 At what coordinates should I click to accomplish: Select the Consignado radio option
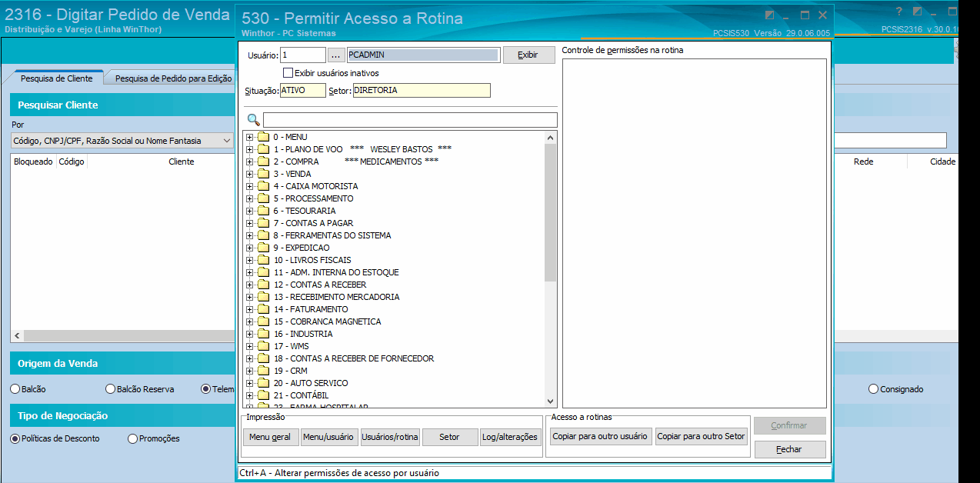click(x=873, y=389)
